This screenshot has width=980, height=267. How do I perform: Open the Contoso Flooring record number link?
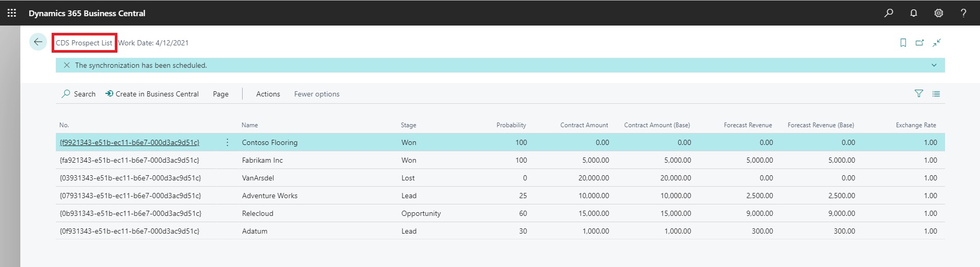coord(129,142)
